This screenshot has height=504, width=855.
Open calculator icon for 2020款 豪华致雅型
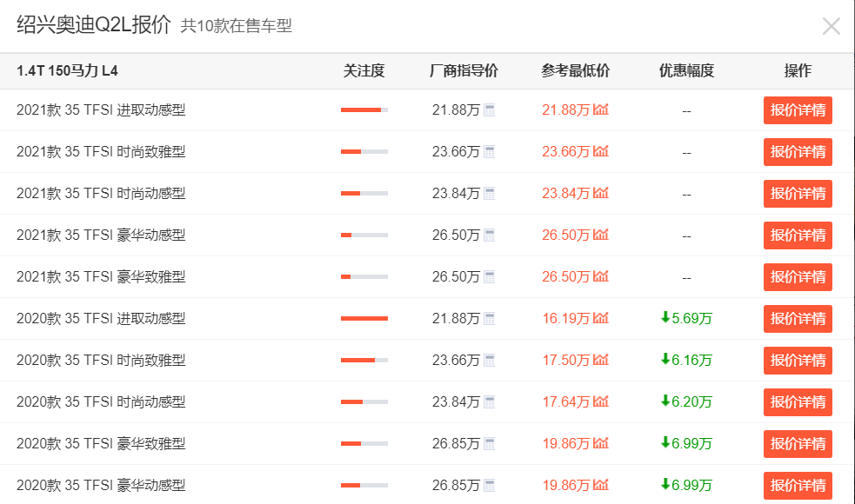[489, 443]
